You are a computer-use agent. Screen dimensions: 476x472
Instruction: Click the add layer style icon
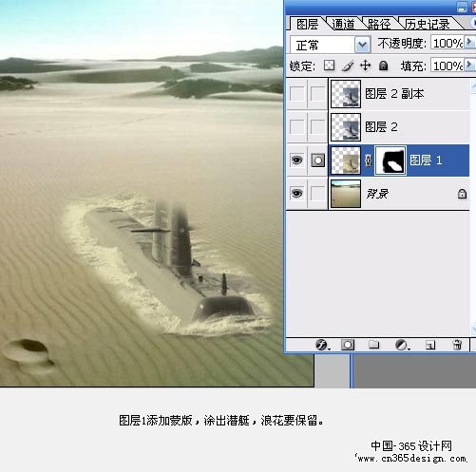point(322,345)
